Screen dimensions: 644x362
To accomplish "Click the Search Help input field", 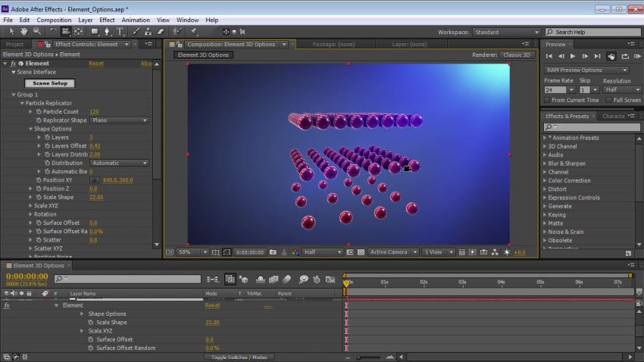I will pos(593,32).
